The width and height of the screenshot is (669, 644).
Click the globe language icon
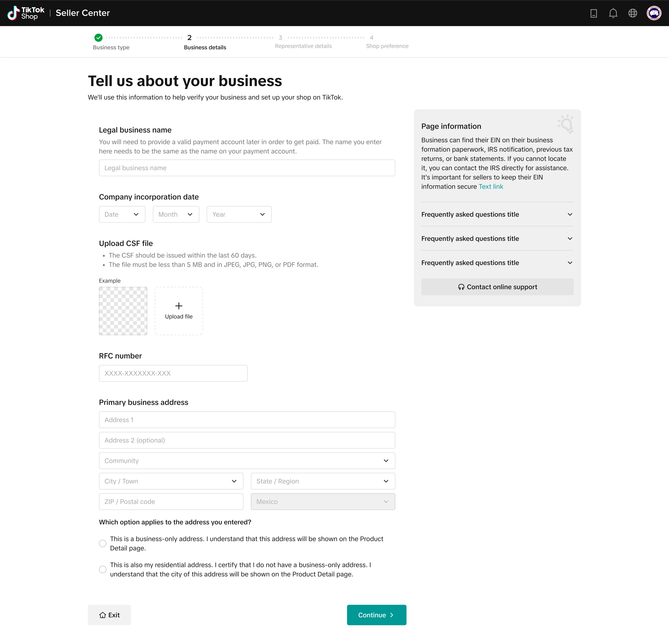(633, 13)
